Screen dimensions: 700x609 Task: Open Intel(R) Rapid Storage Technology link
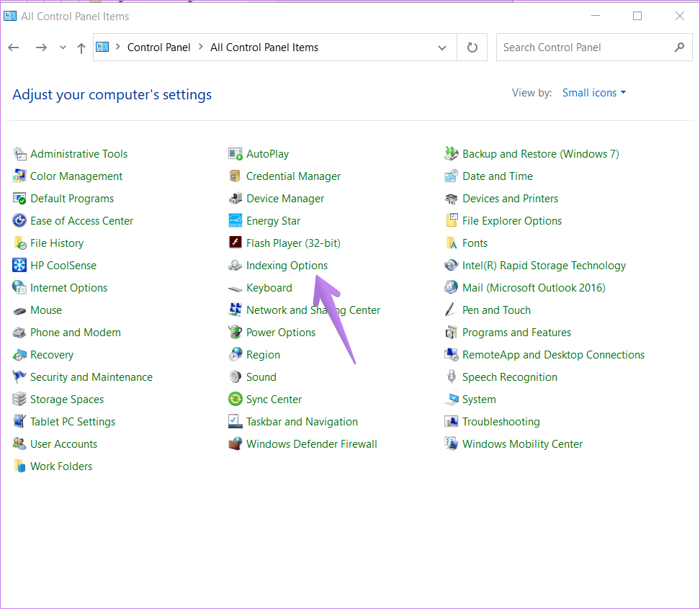[x=544, y=266]
